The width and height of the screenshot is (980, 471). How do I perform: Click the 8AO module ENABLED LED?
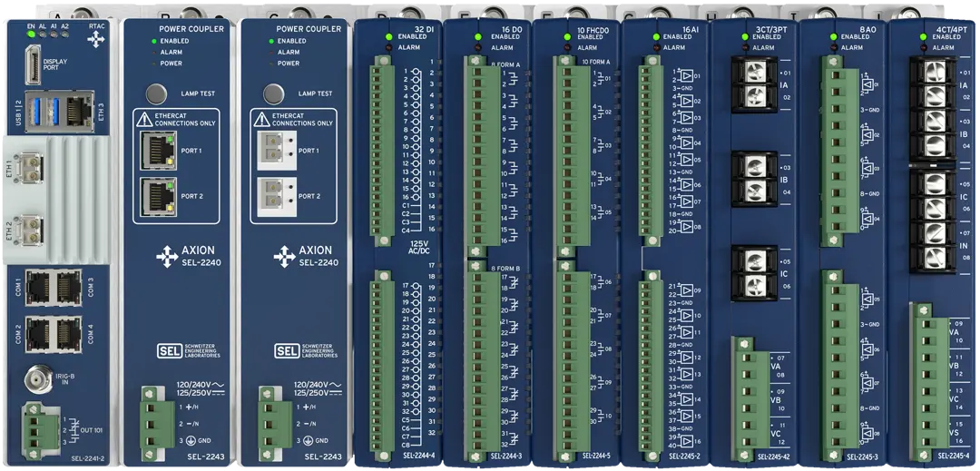coord(833,37)
